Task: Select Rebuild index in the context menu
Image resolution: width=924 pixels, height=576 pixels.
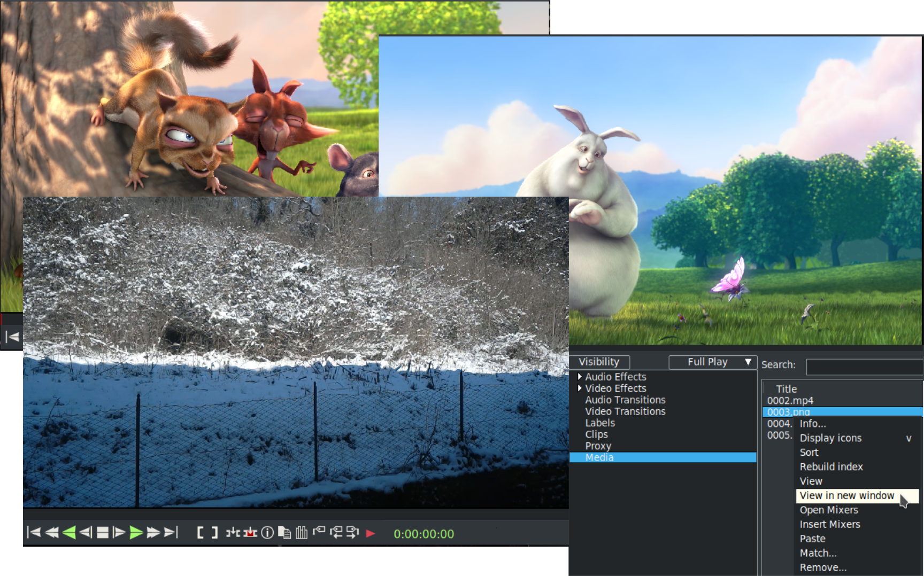Action: click(x=831, y=466)
